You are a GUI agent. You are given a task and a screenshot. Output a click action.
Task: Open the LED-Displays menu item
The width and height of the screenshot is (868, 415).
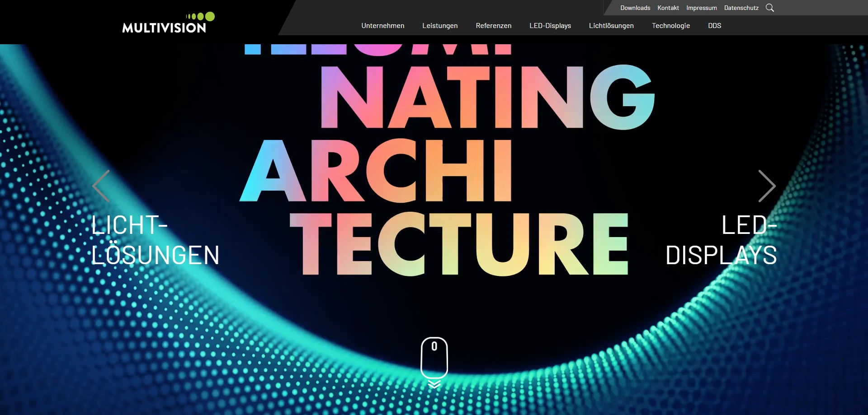click(x=550, y=26)
